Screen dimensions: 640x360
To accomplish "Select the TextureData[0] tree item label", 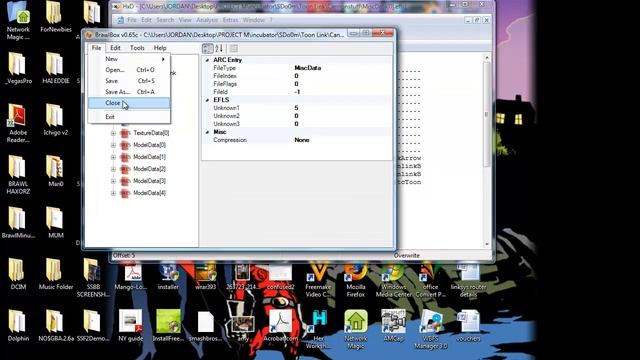I will coord(151,133).
